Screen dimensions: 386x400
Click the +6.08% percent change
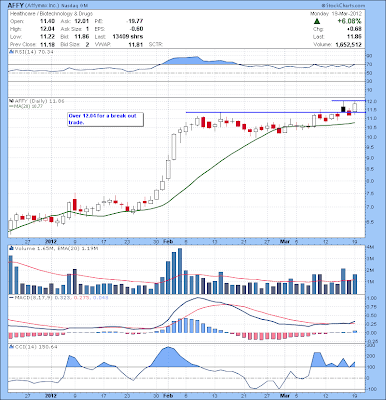349,21
